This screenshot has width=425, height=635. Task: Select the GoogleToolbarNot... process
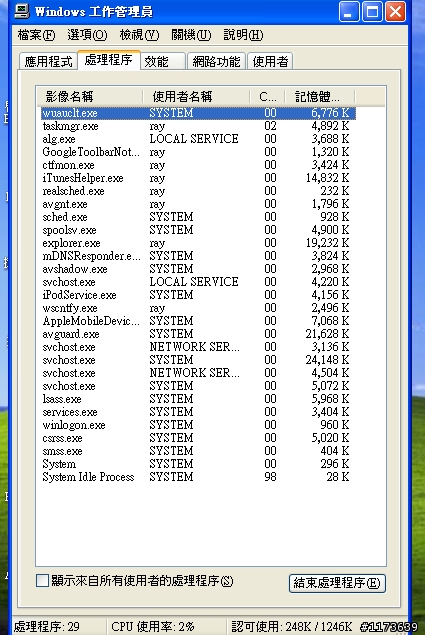point(198,152)
